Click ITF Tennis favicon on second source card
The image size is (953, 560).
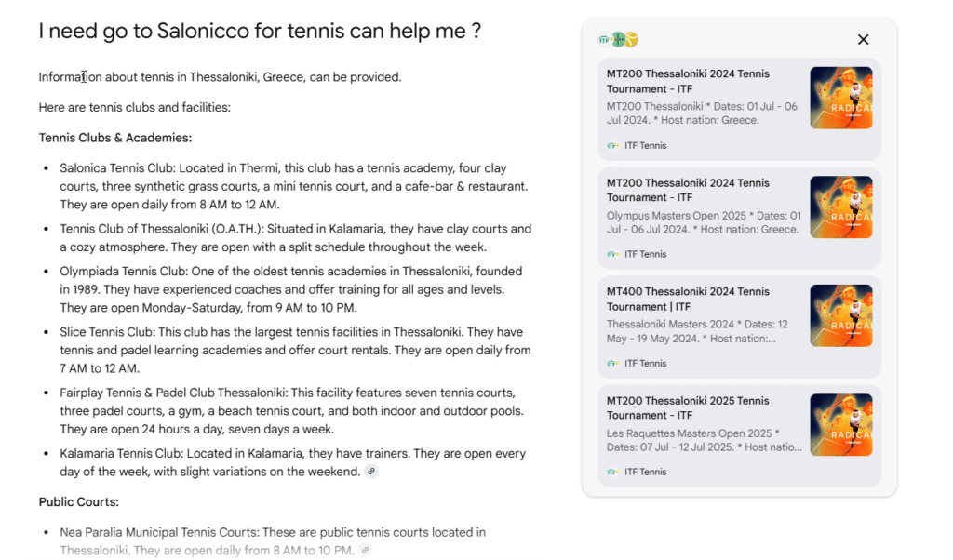(x=612, y=255)
